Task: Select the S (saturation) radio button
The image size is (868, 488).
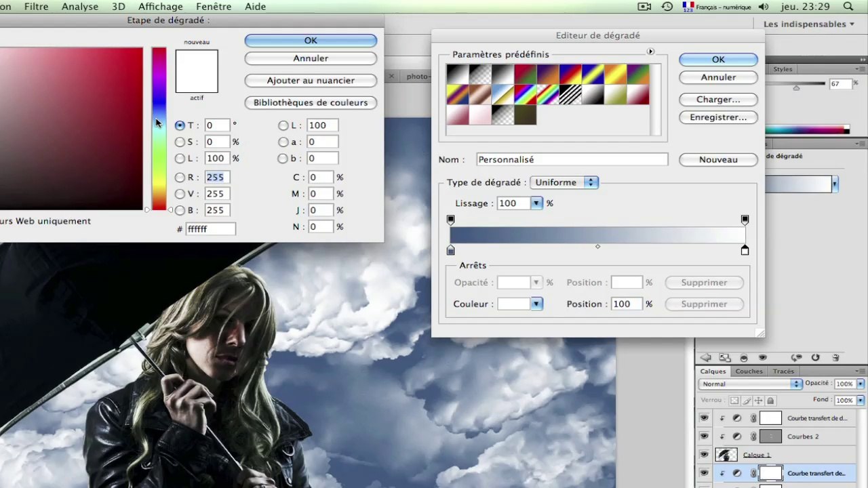Action: pos(180,142)
